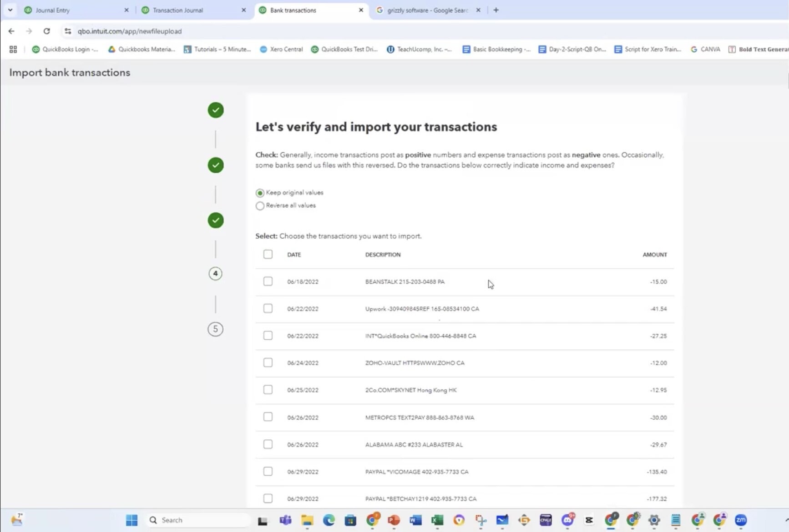
Task: Open the Tutorials – 5 Minute bookmark
Action: pyautogui.click(x=217, y=49)
